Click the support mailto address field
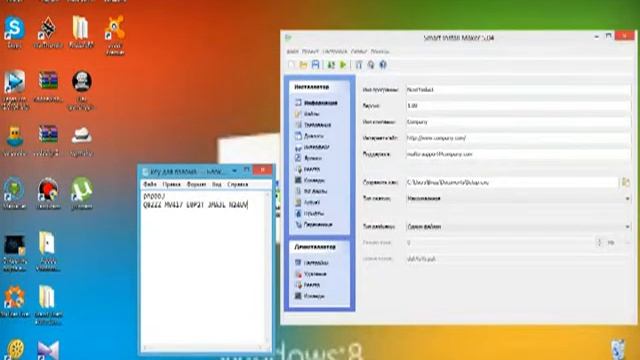Image resolution: width=640 pixels, height=360 pixels. coord(518,154)
